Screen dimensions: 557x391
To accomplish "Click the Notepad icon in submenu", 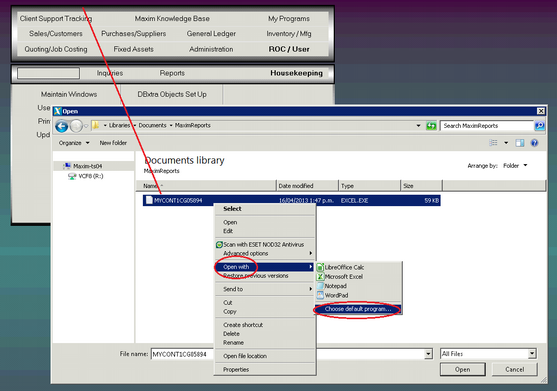I will pyautogui.click(x=320, y=286).
